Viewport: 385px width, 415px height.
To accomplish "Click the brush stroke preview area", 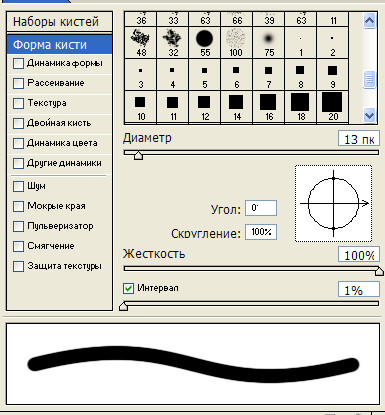I will (193, 364).
